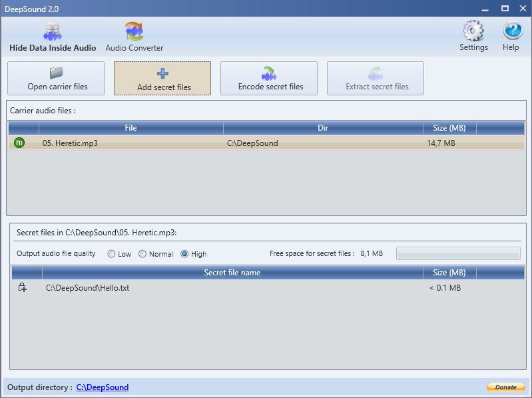Click the Secret file name column header

(232, 272)
